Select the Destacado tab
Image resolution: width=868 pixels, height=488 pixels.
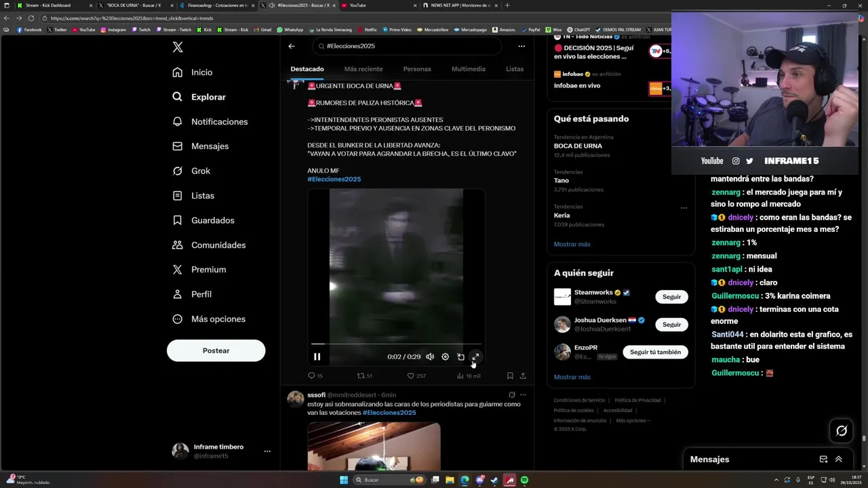(307, 69)
